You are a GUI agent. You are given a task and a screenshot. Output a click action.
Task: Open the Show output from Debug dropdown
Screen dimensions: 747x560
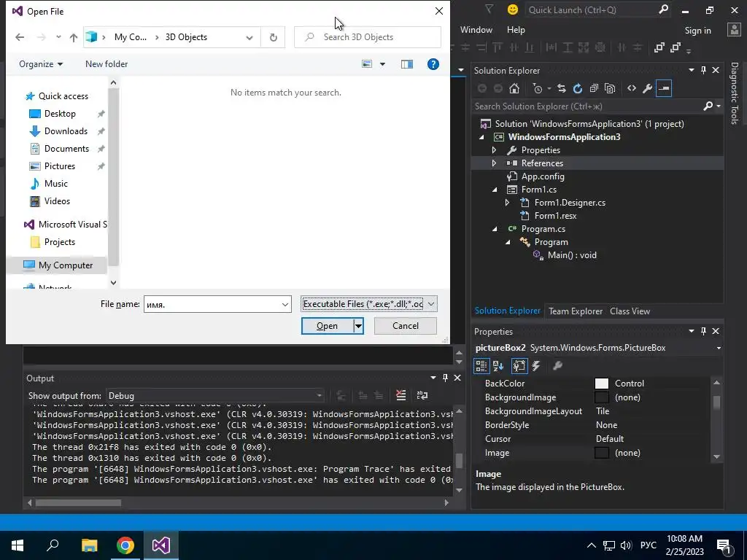tap(320, 396)
